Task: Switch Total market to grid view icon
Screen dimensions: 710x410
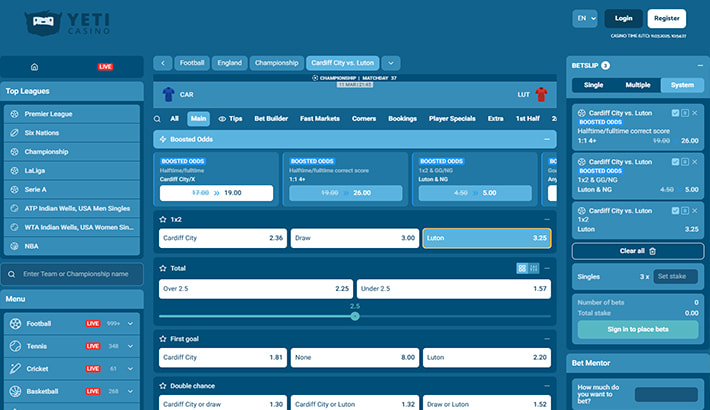Action: click(522, 268)
